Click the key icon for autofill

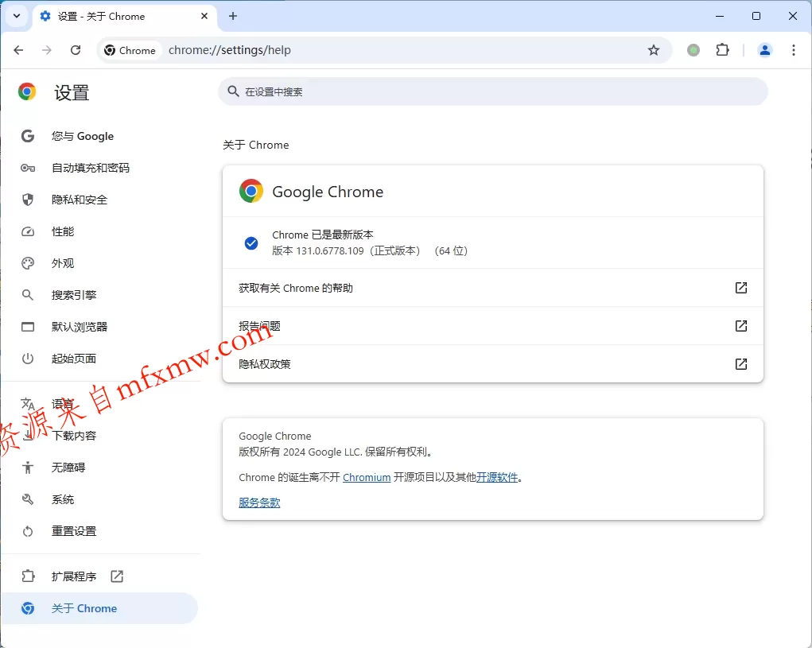point(28,168)
